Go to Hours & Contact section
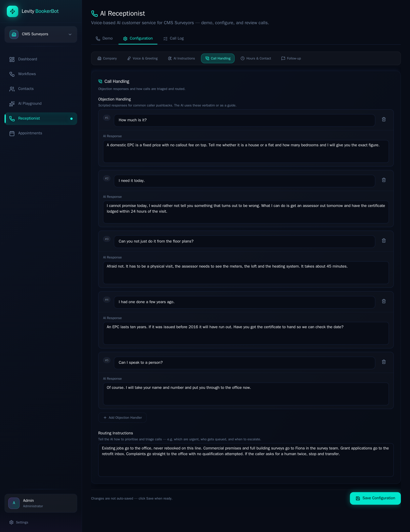 coord(256,58)
